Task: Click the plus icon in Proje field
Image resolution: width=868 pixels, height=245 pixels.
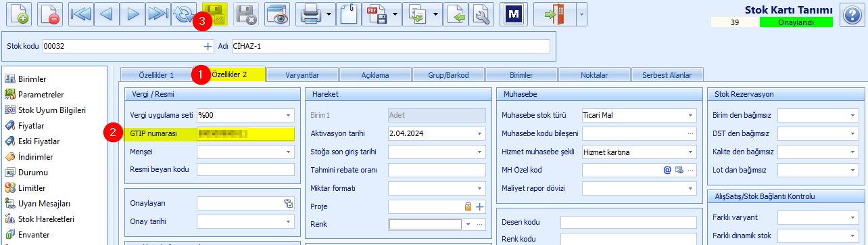Action: [x=479, y=206]
